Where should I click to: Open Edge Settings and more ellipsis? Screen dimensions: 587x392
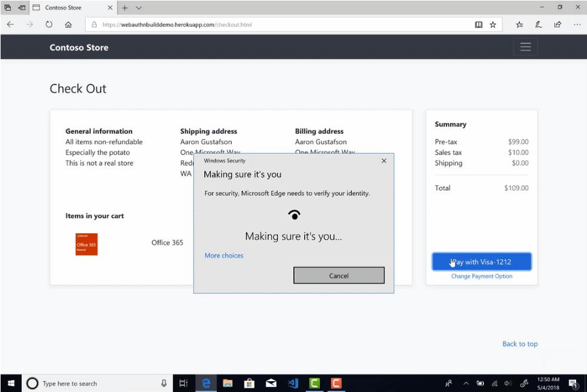point(576,25)
